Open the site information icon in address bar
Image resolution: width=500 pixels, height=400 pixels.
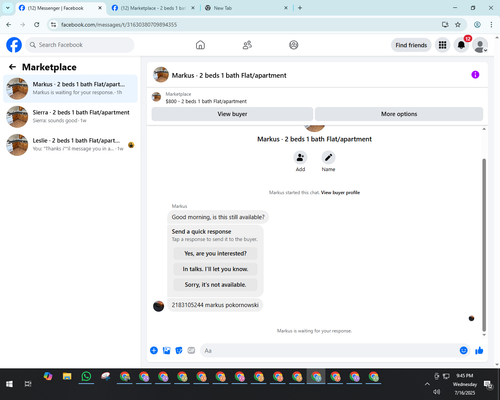pyautogui.click(x=53, y=25)
